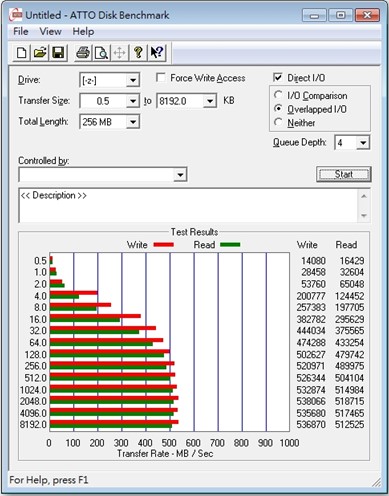The height and width of the screenshot is (496, 389).
Task: Open Print Preview toolbar icon
Action: [101, 53]
